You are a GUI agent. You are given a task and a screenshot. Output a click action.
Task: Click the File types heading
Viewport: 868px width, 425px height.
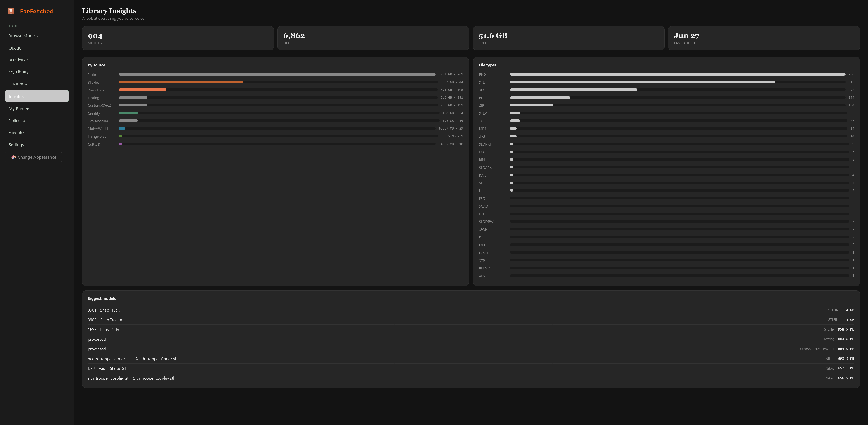487,65
